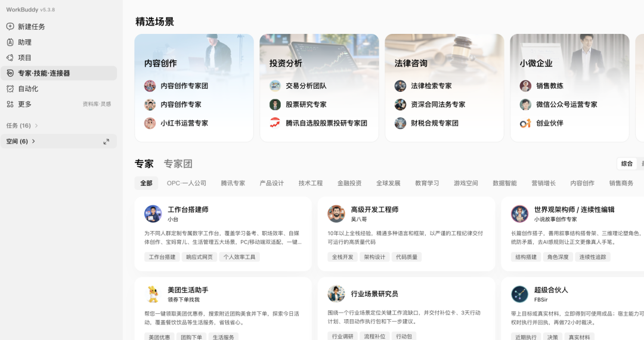Image resolution: width=644 pixels, height=340 pixels.
Task: Filter by 全球发展 category
Action: (x=388, y=183)
